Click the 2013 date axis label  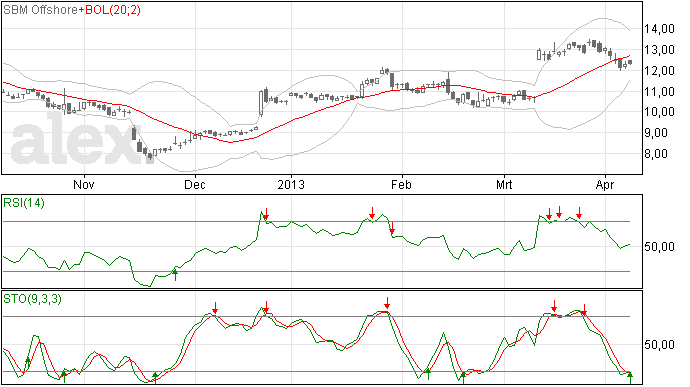[x=291, y=184]
